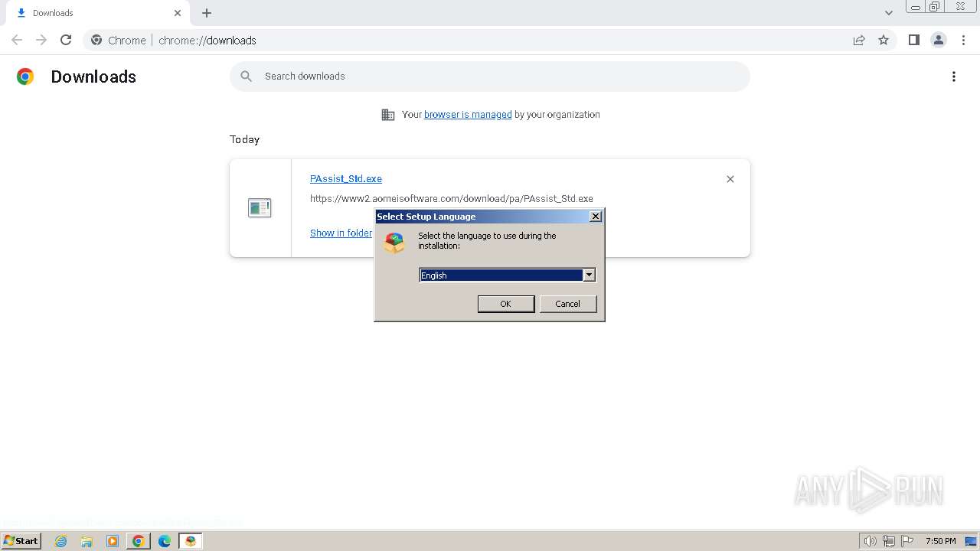Cancel the setup language dialog
The image size is (980, 551).
(567, 304)
